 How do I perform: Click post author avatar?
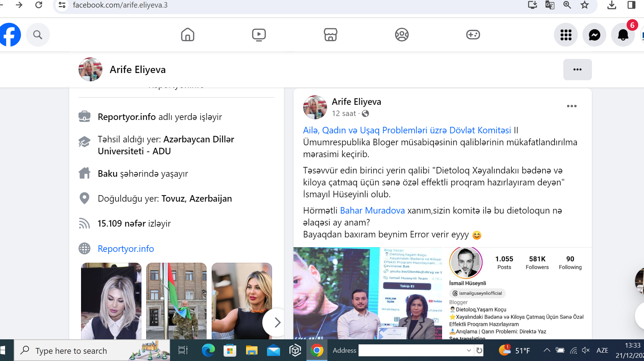[315, 107]
